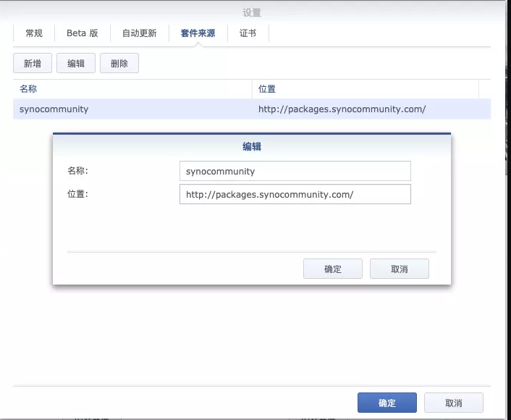Go to the 自动更新 tab
511x420 pixels.
coord(140,33)
